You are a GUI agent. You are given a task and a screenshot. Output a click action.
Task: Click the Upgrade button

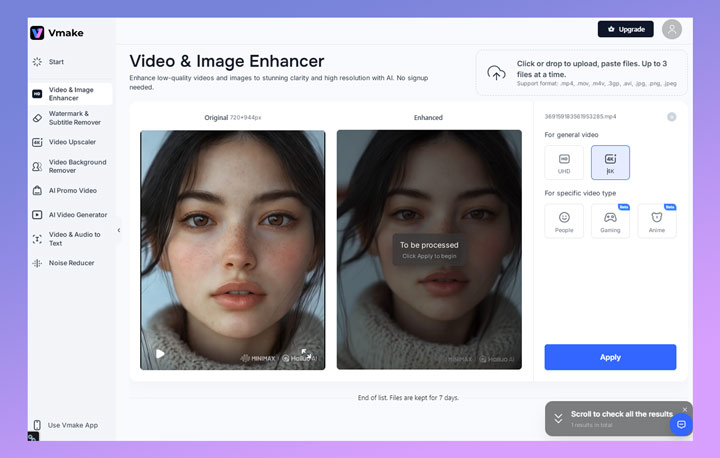[x=625, y=29]
